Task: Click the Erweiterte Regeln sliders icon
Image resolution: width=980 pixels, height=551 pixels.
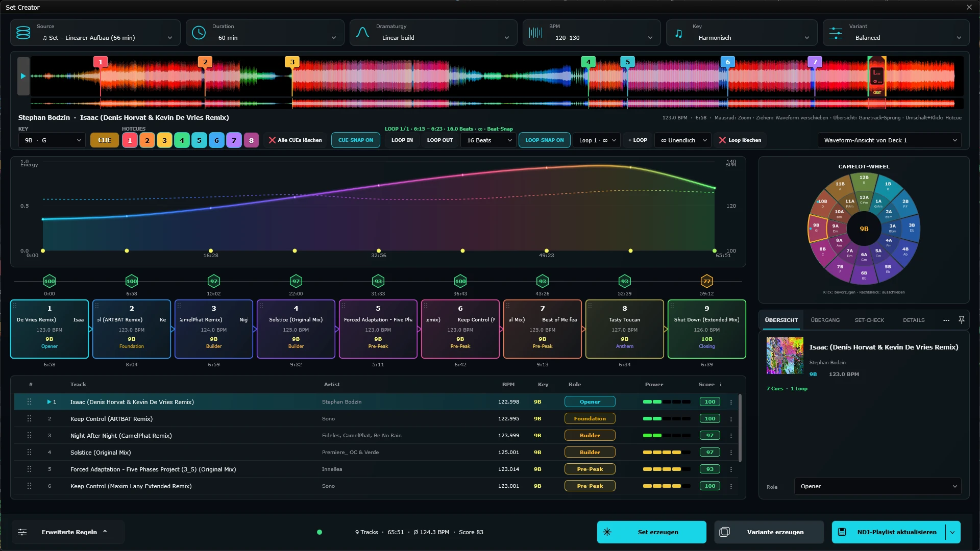Action: [x=22, y=532]
